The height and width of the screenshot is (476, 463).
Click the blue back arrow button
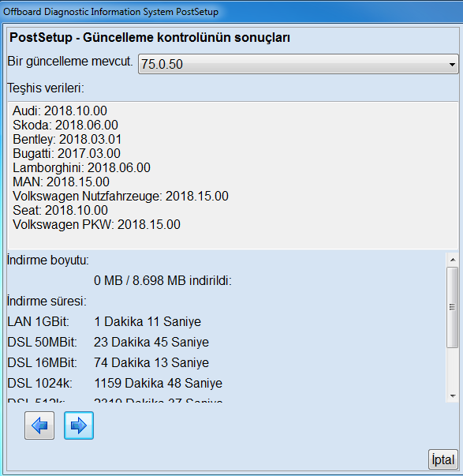39,425
